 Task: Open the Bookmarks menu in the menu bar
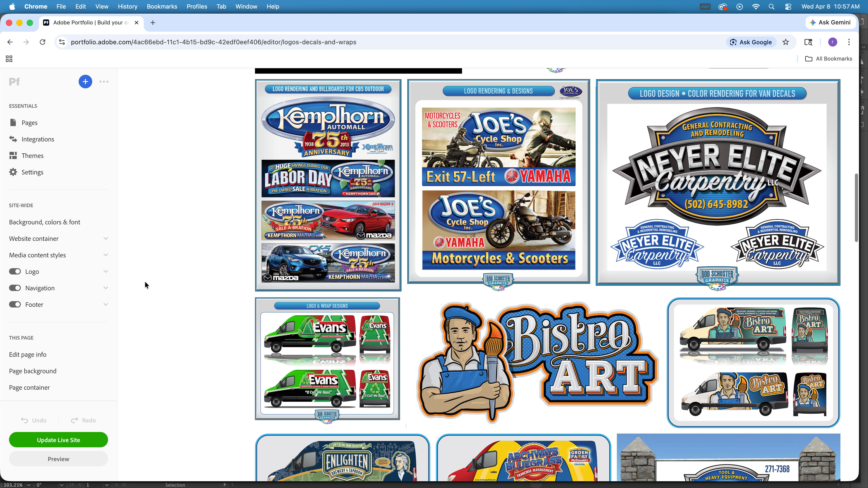(x=162, y=6)
